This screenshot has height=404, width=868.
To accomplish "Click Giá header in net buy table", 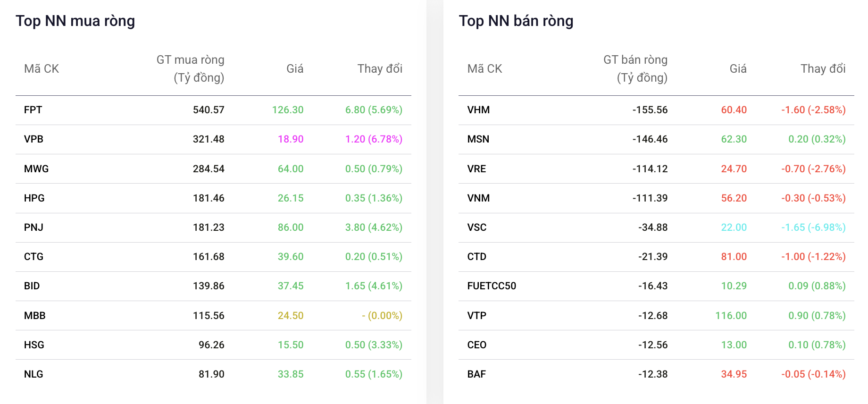I will [x=295, y=69].
